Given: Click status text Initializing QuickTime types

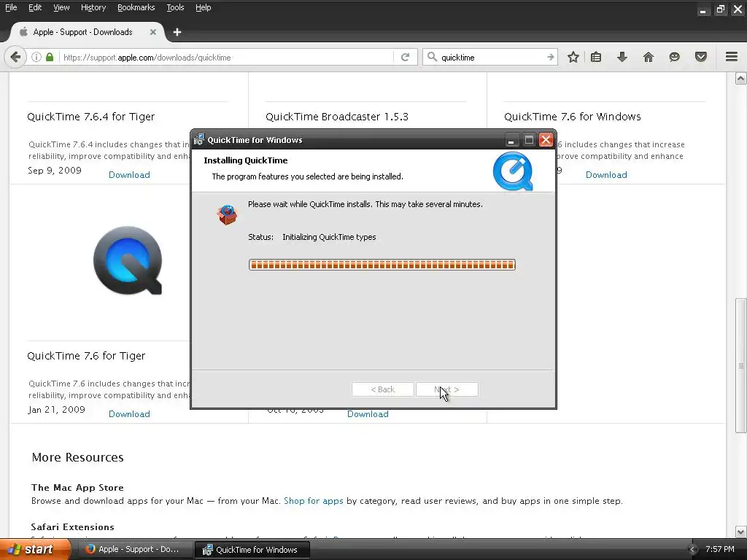Looking at the screenshot, I should (x=329, y=237).
